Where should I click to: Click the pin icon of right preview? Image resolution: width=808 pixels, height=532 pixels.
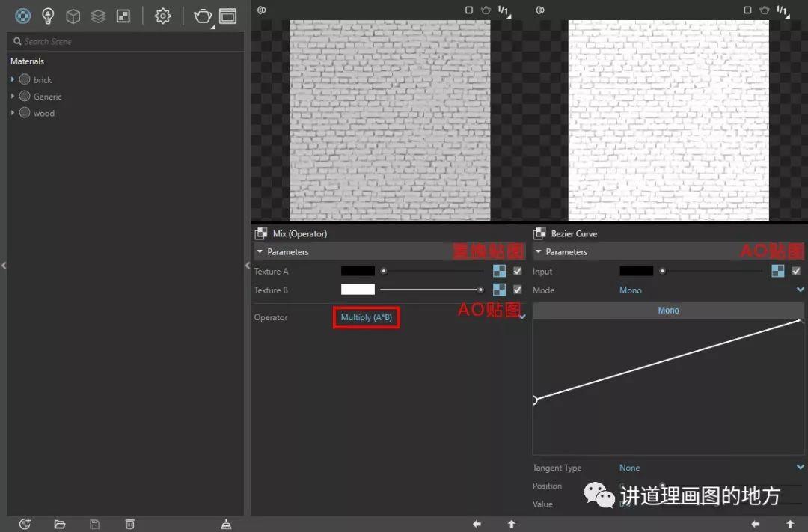tap(539, 10)
